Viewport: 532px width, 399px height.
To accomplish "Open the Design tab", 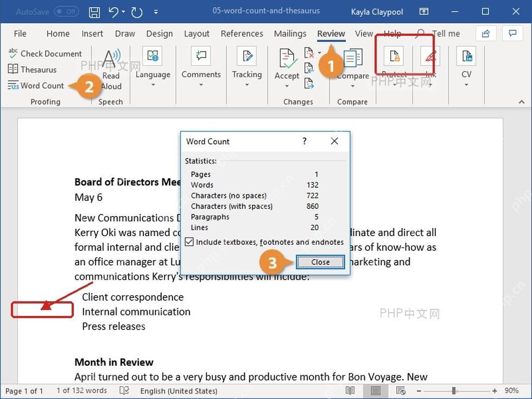I will [160, 34].
